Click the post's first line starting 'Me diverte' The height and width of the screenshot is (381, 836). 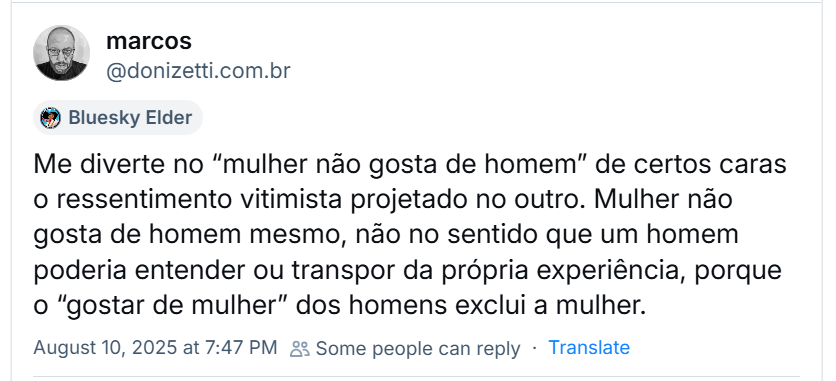click(410, 165)
